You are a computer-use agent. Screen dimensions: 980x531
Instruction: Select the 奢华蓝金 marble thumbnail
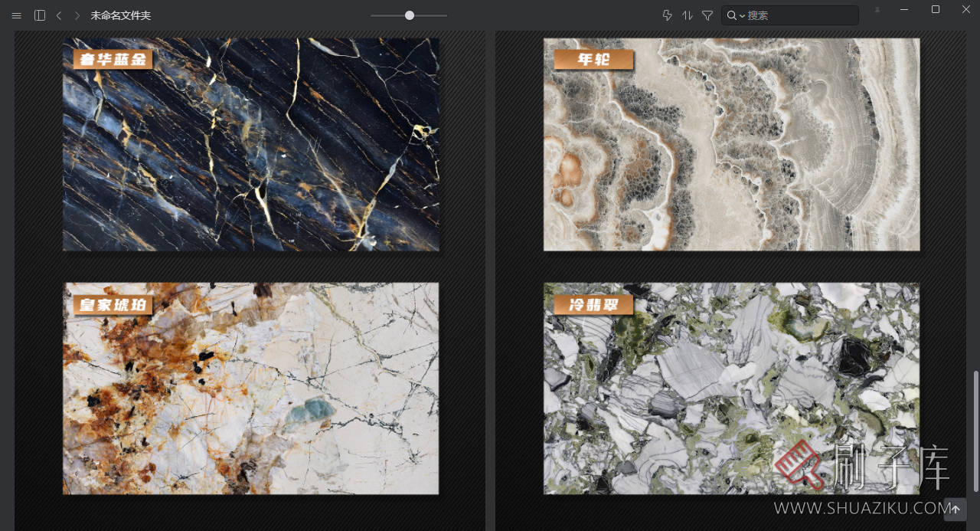[x=250, y=144]
